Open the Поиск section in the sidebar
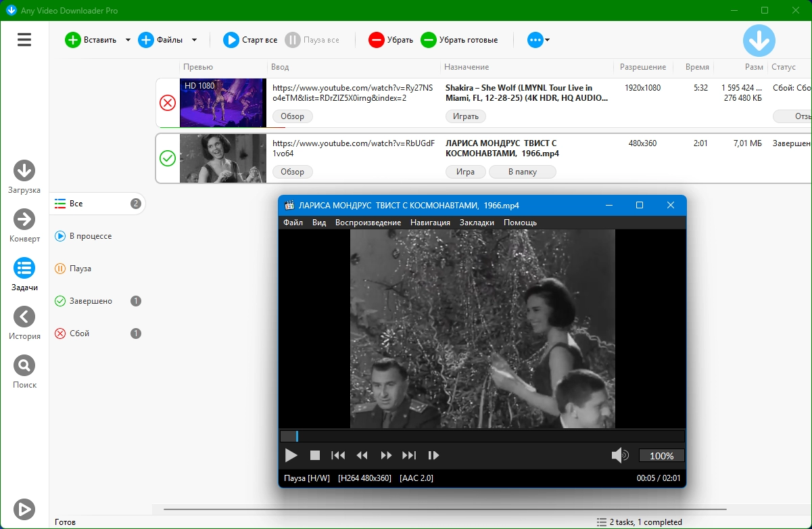 pos(24,372)
